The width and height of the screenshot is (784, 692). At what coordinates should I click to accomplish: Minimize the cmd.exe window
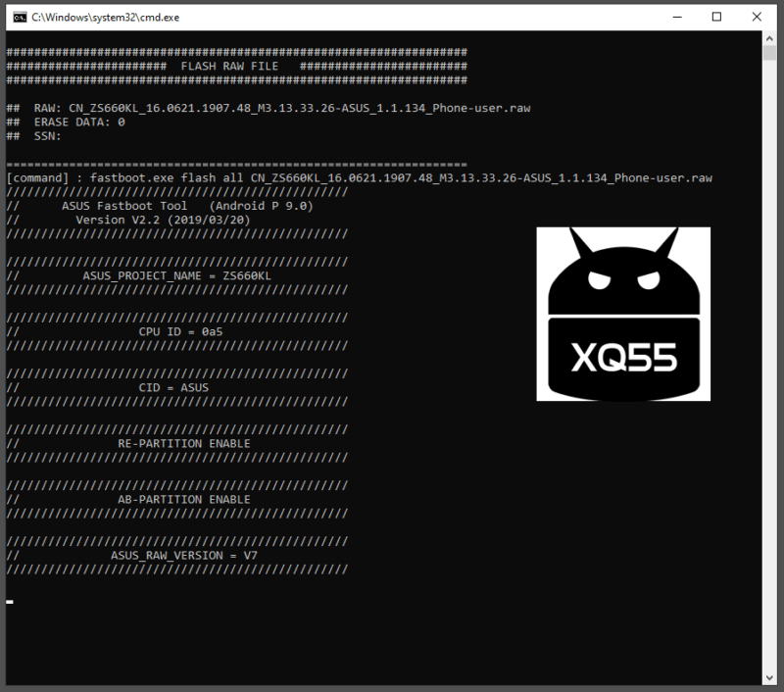tap(674, 17)
